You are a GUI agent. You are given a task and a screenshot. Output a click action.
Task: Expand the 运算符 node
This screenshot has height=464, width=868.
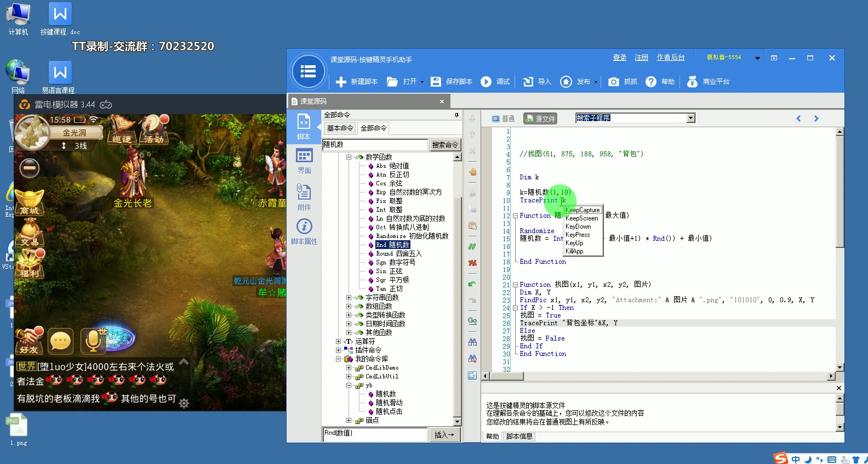click(338, 341)
